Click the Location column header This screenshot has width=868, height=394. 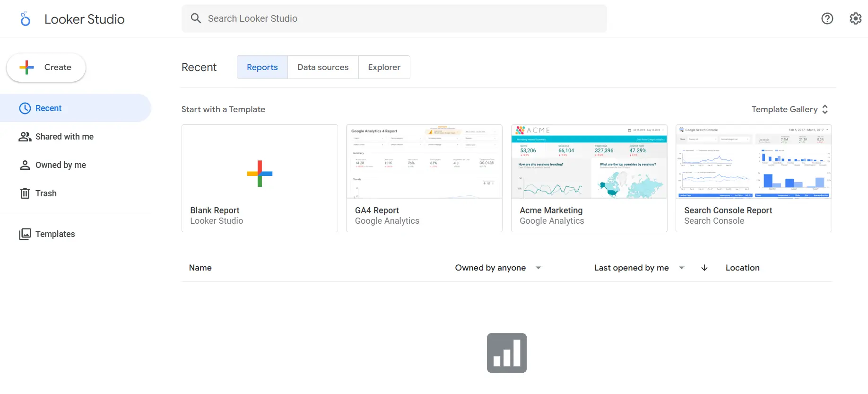(743, 268)
